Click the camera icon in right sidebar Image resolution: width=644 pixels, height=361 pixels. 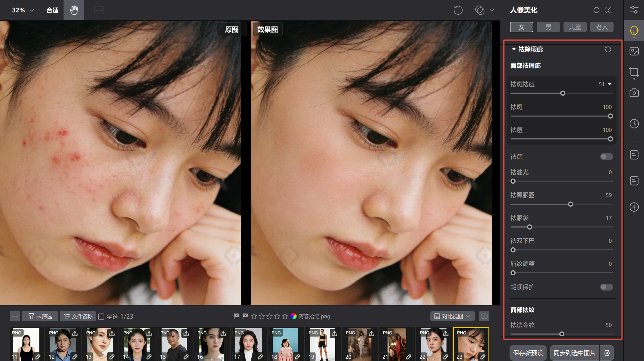click(634, 93)
